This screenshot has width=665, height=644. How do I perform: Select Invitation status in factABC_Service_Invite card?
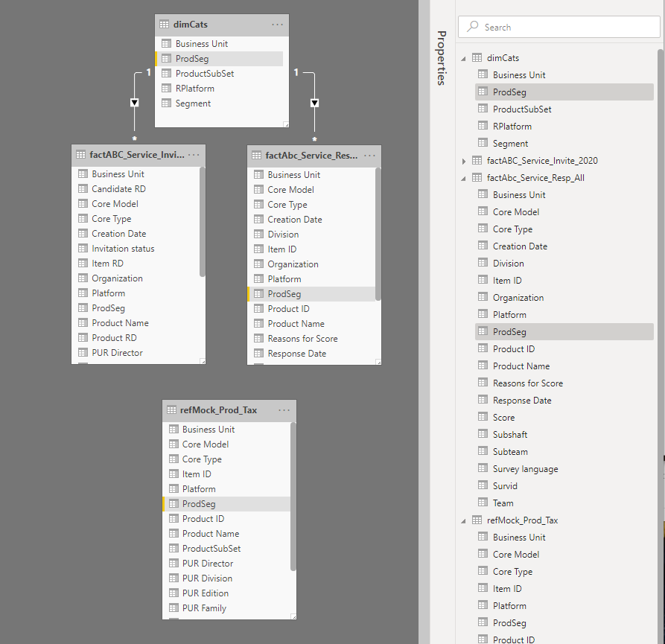(x=123, y=249)
